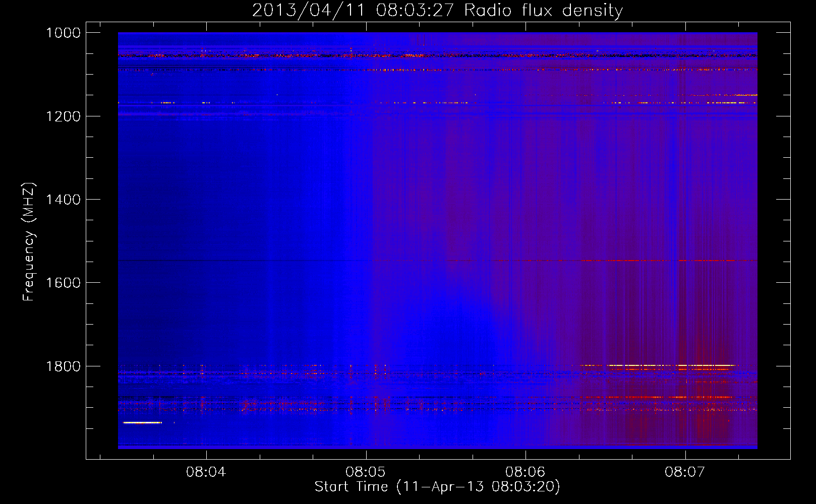Click the "Frequency (MHZ)" axis label
This screenshot has width=816, height=504.
click(x=29, y=242)
